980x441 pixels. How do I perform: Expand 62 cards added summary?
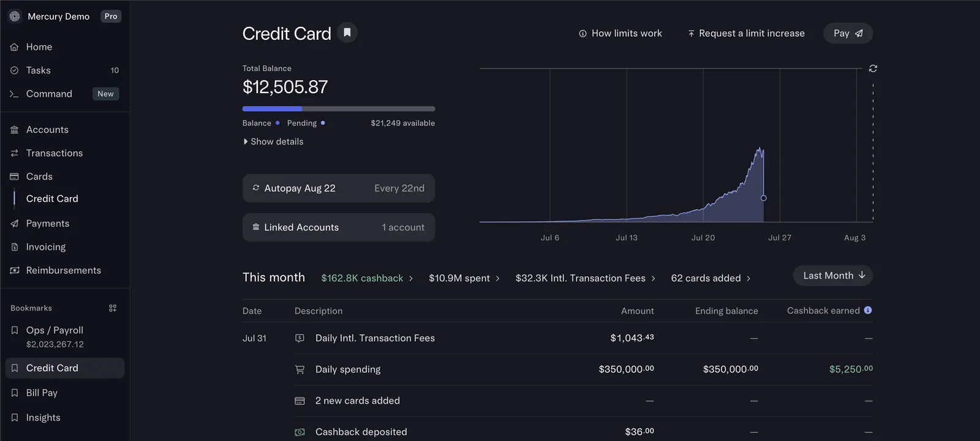[x=710, y=278]
